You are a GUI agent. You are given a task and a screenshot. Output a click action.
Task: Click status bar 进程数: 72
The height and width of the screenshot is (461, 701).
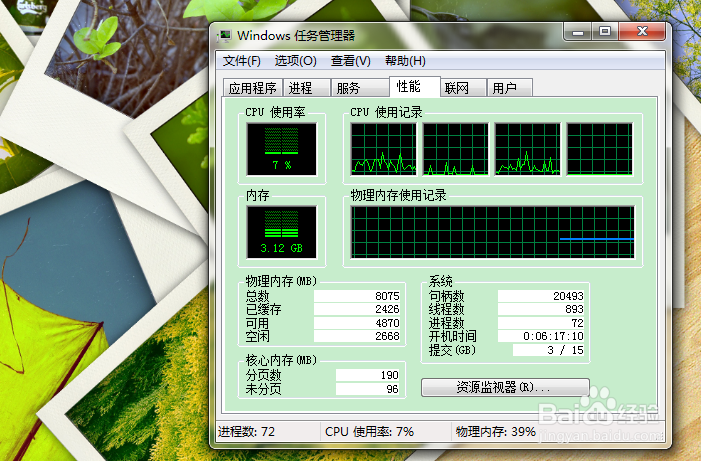pyautogui.click(x=246, y=431)
